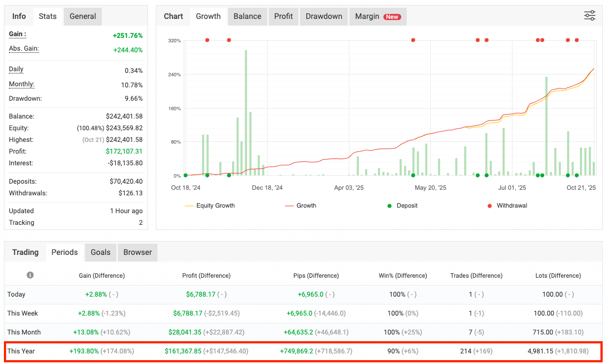
Task: Click the first red withdrawal marker atop chart
Action: click(x=208, y=40)
